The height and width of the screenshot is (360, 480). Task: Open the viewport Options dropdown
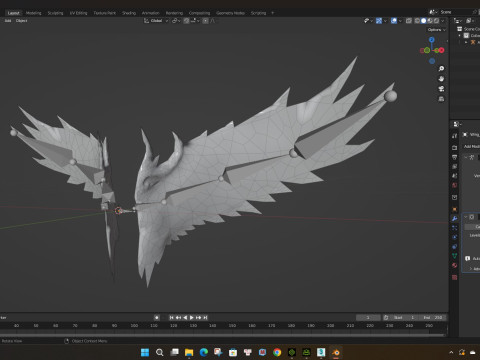[x=436, y=30]
